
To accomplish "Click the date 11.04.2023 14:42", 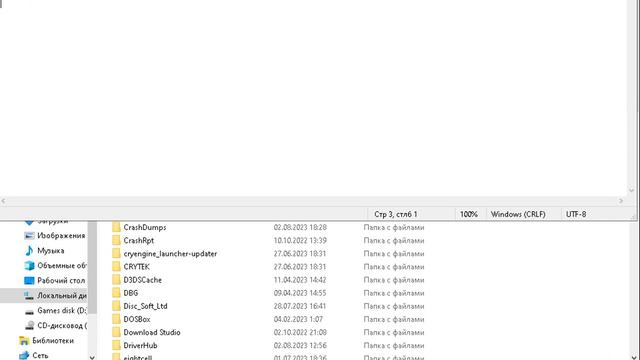I will 300,280.
